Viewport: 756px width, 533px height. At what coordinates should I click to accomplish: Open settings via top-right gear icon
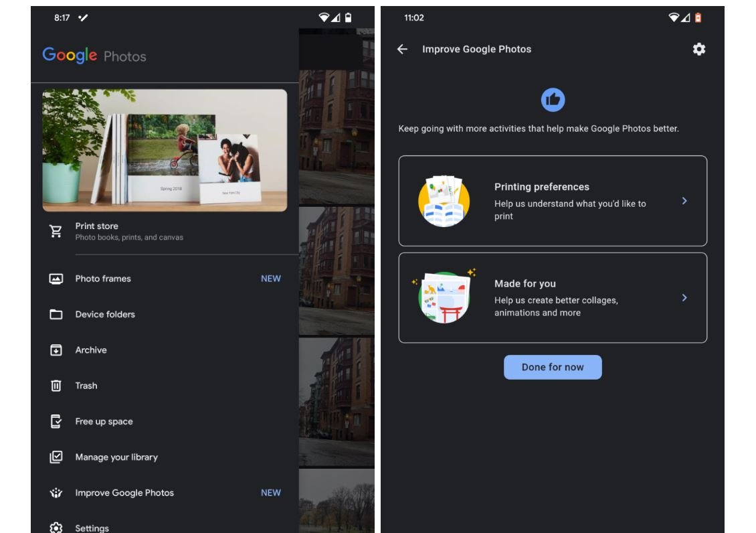pyautogui.click(x=698, y=49)
